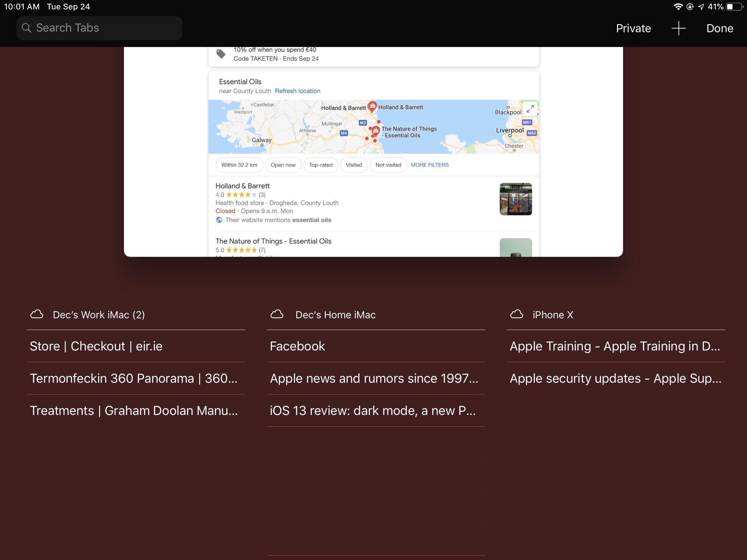The image size is (747, 560).
Task: Open The Nature of Things thumbnail
Action: pyautogui.click(x=516, y=247)
